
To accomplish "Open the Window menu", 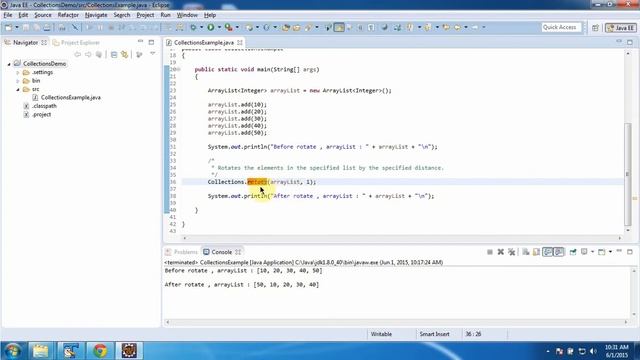I will point(187,15).
